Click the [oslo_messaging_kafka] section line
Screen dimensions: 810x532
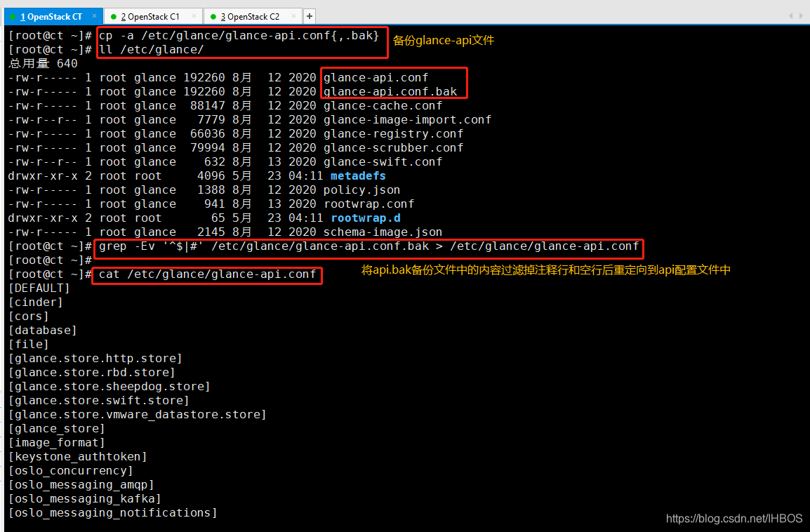click(85, 498)
